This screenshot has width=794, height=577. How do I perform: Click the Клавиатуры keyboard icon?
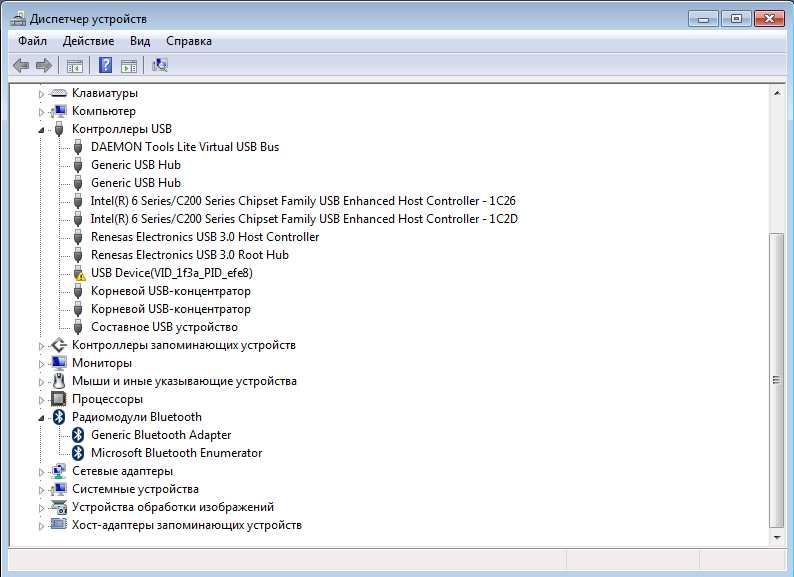click(x=59, y=93)
